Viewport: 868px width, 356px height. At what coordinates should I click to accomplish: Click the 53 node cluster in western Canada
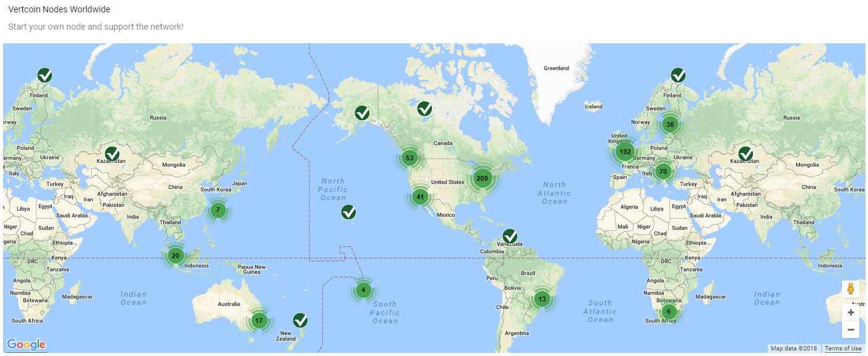(x=409, y=158)
